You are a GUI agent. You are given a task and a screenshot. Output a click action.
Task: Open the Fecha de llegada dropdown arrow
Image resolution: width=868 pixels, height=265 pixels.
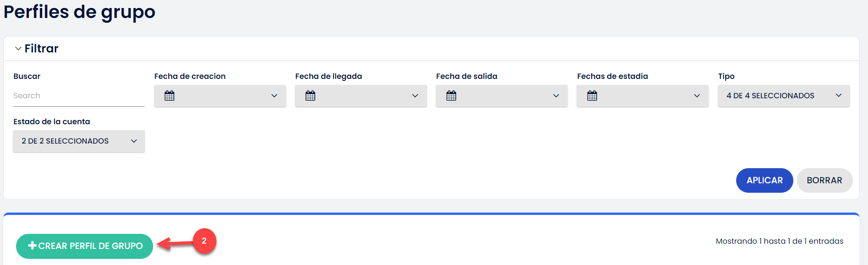415,96
